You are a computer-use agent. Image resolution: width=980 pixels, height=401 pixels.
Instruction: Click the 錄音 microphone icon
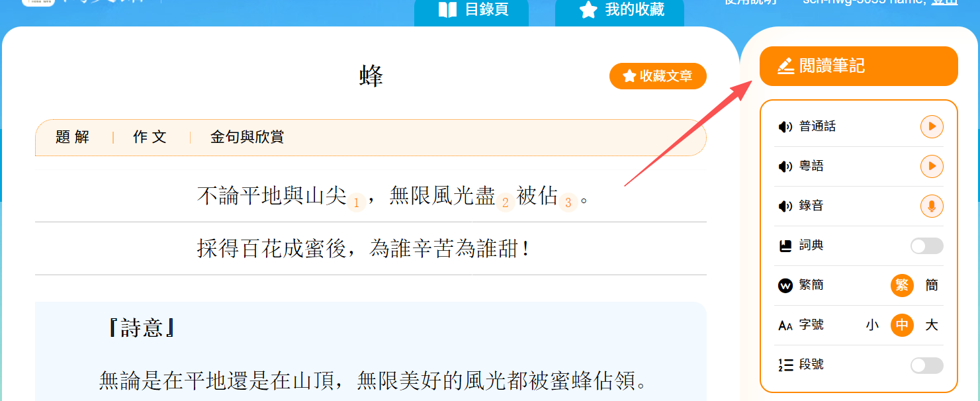point(932,206)
